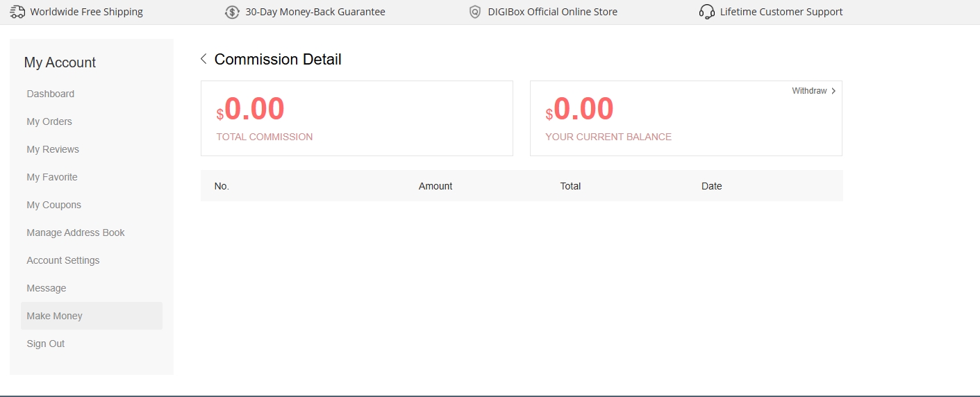Screen dimensions: 980x397
Task: Go back using the Commission Detail arrow
Action: coord(204,59)
